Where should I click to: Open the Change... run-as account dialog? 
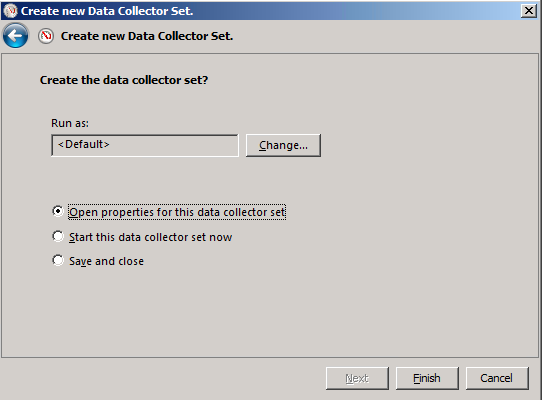(x=283, y=145)
